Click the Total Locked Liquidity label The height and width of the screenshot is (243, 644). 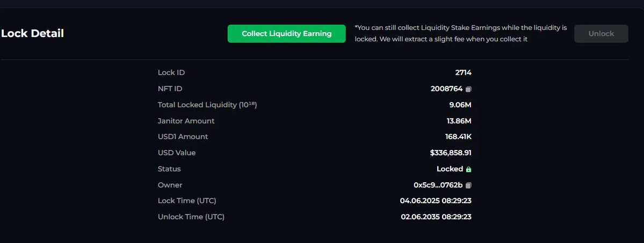click(x=207, y=105)
